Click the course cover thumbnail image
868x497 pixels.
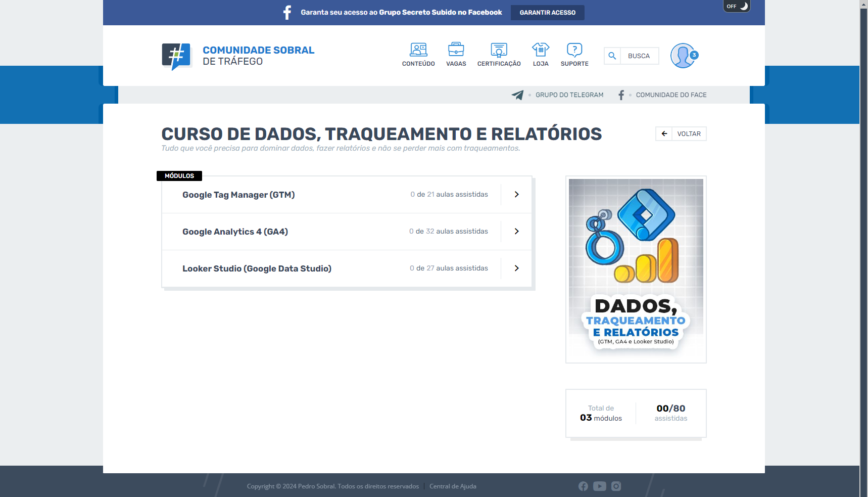(x=636, y=269)
